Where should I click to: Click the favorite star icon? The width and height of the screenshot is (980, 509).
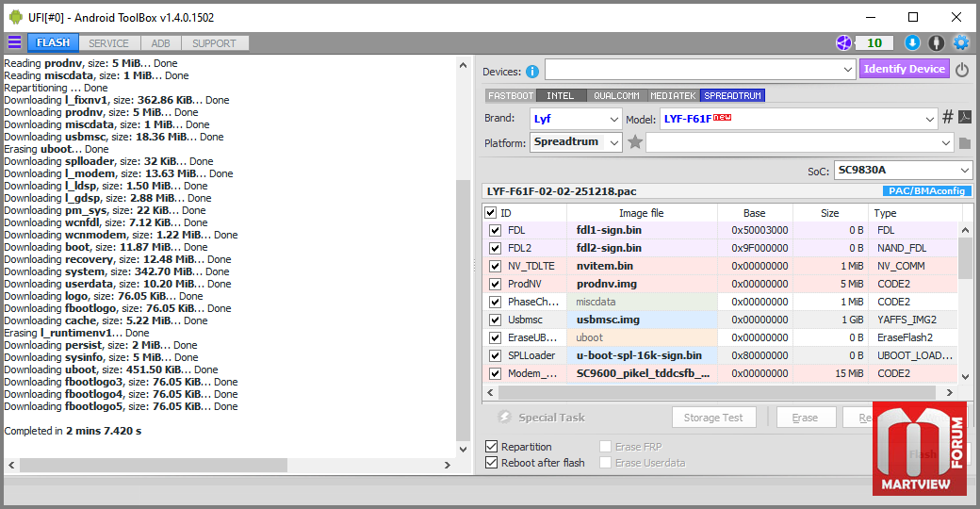(635, 142)
